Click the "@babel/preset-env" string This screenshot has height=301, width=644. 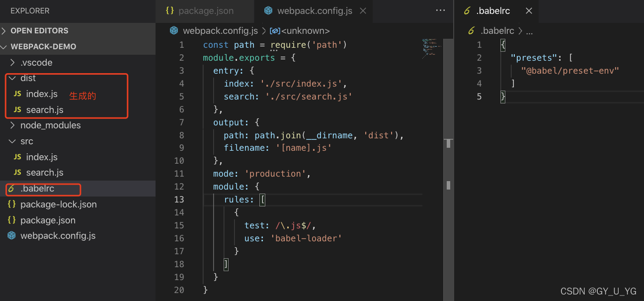(x=570, y=71)
